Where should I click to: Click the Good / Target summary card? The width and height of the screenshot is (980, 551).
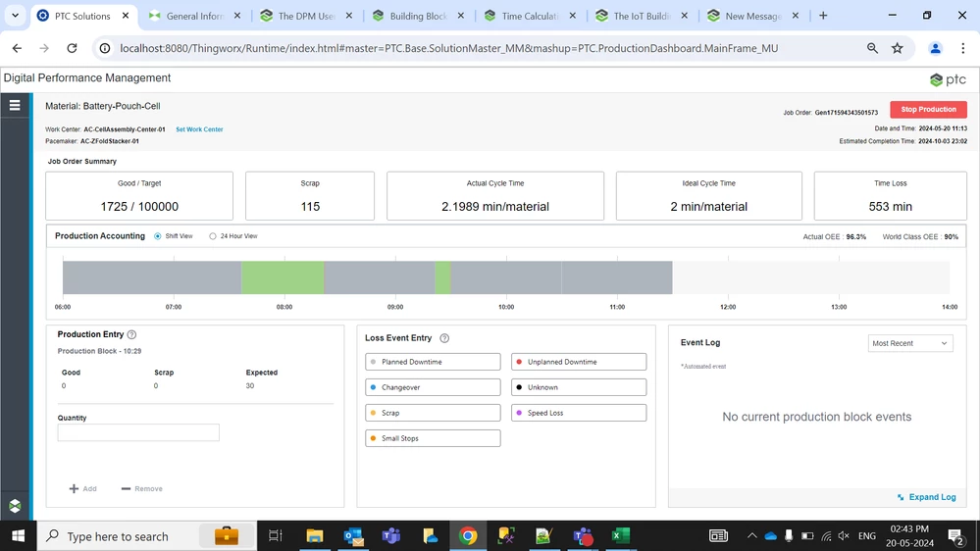(139, 196)
